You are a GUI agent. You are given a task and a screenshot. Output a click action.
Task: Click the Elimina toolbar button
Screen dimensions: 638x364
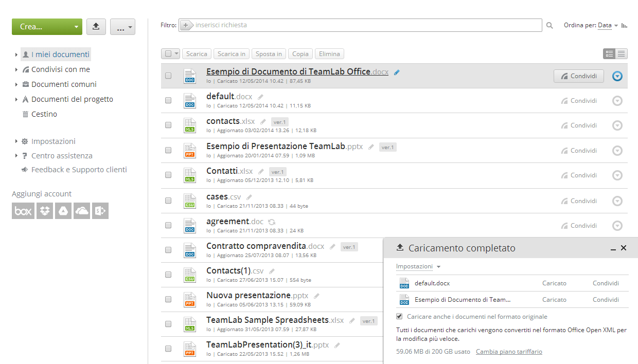pos(329,53)
